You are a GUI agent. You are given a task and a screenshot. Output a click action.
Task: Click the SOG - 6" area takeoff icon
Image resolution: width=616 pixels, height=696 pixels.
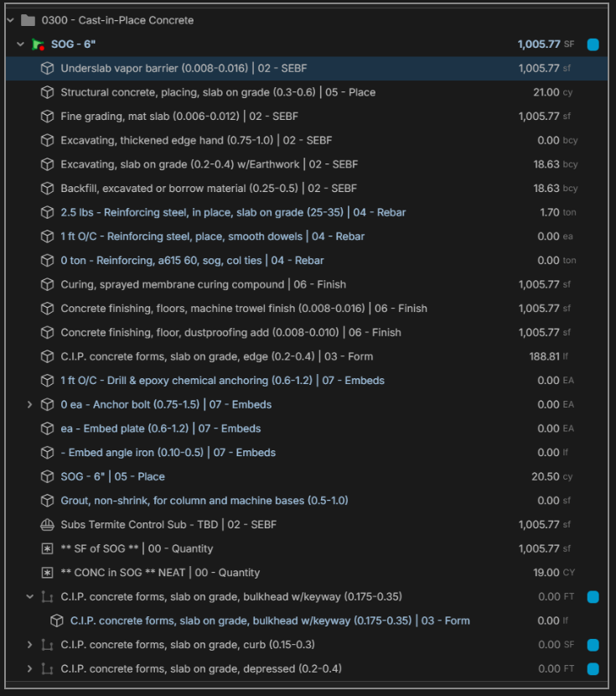coord(39,44)
